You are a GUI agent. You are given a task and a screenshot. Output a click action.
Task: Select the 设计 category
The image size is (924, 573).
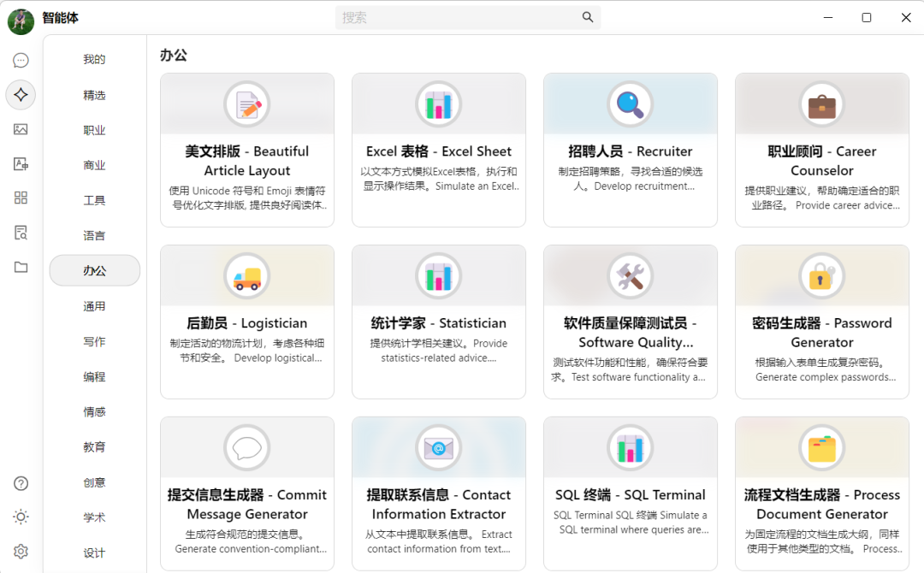94,553
